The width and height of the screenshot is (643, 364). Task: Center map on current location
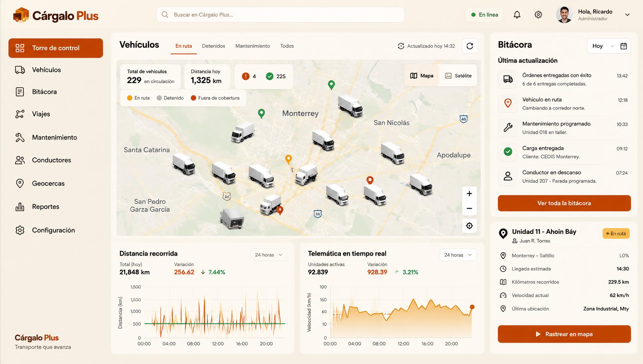click(x=469, y=226)
